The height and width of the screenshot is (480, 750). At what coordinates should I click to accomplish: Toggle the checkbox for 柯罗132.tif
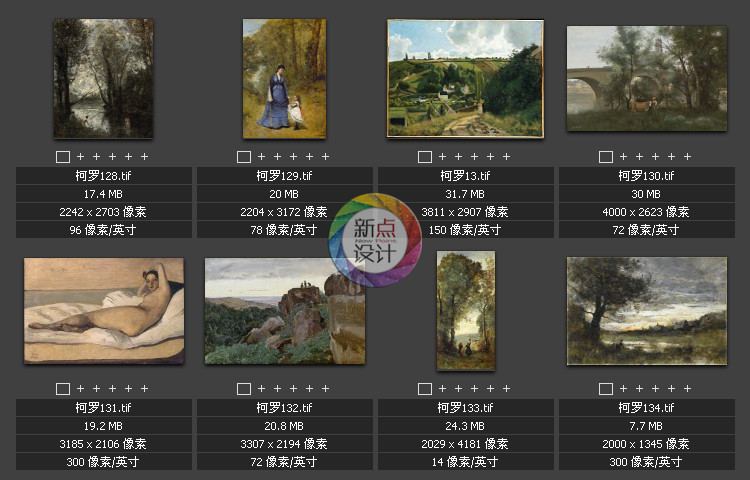[x=244, y=389]
